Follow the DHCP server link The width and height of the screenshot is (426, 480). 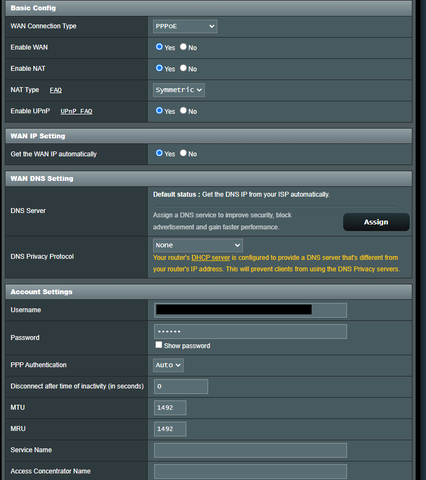pos(211,258)
